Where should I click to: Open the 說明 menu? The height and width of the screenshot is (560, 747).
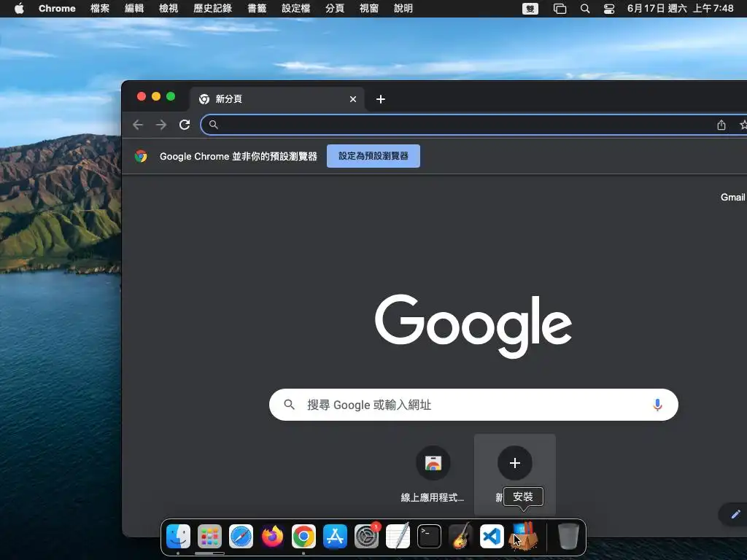403,9
